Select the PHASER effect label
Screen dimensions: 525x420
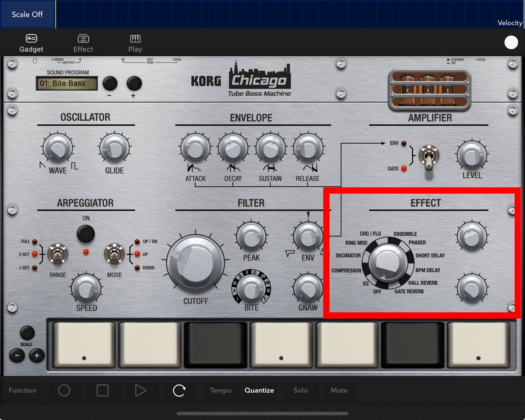pyautogui.click(x=417, y=242)
